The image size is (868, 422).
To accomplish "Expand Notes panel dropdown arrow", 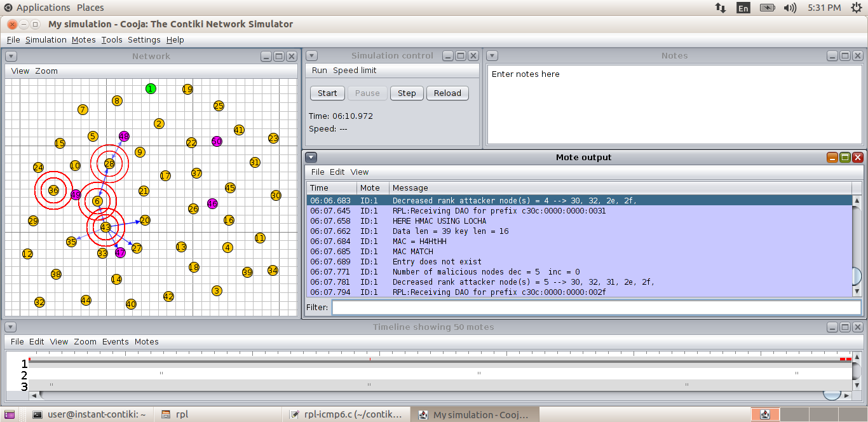I will pyautogui.click(x=492, y=56).
